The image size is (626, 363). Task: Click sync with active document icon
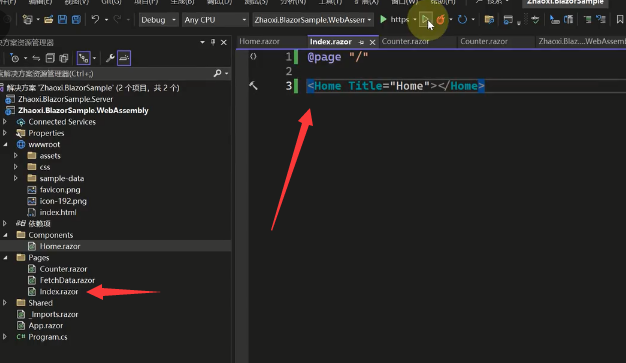36,58
